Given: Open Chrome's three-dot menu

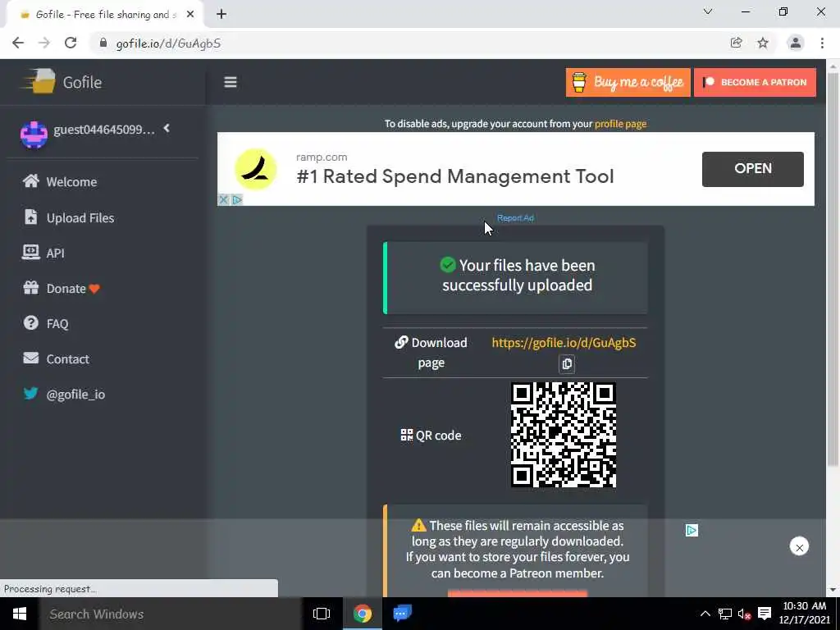Looking at the screenshot, I should tap(822, 43).
